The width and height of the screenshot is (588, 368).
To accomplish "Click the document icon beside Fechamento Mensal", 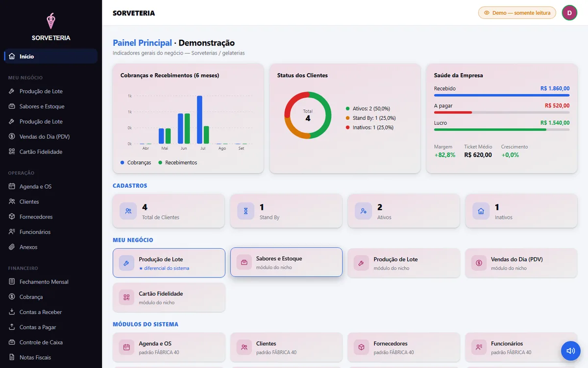I will pyautogui.click(x=12, y=282).
